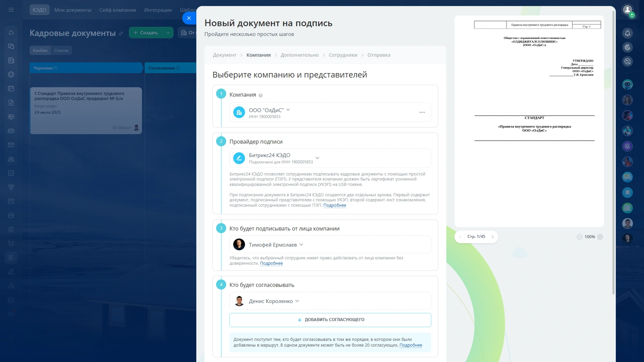
Task: Expand the Денис Короленко approver dropdown
Action: tap(297, 301)
